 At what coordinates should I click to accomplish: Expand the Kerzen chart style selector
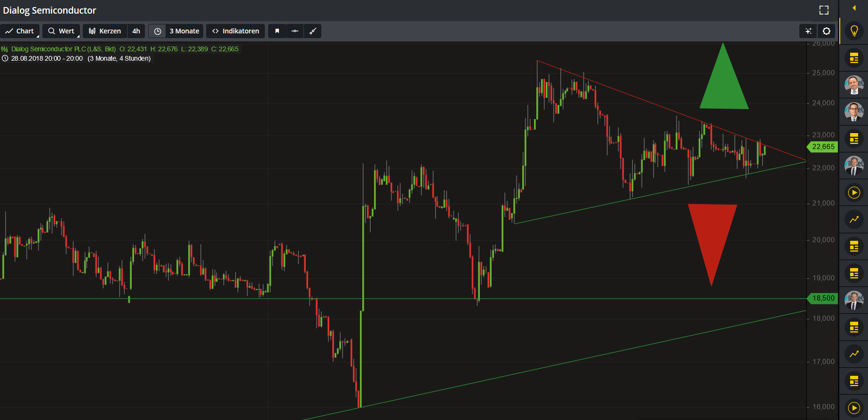(105, 31)
